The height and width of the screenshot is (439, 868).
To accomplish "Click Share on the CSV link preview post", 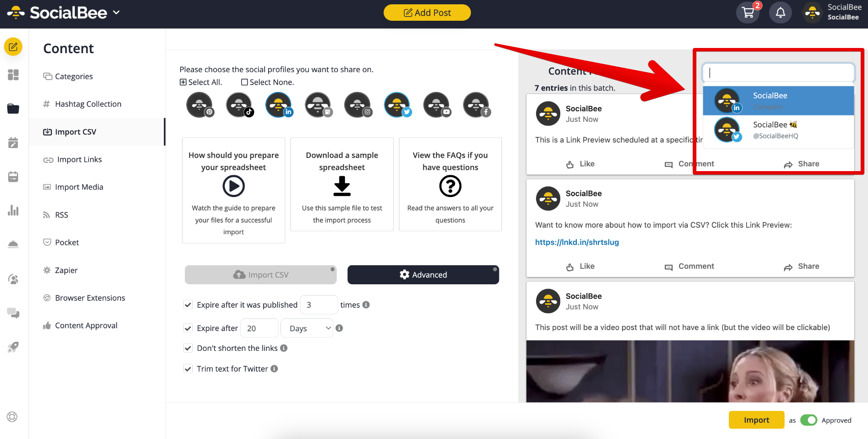I will 802,266.
